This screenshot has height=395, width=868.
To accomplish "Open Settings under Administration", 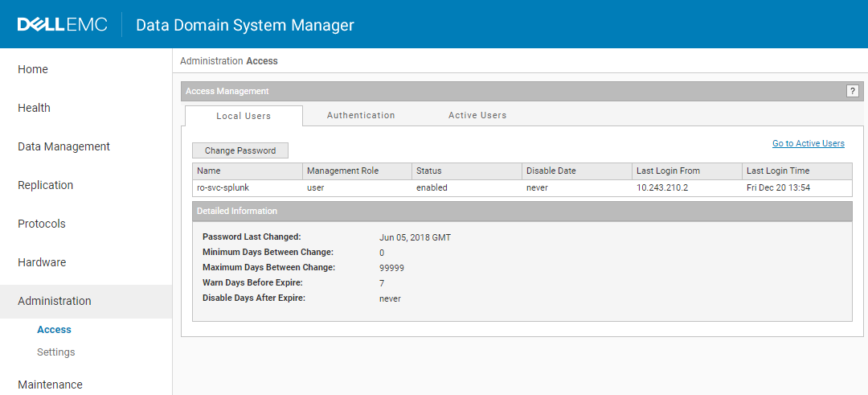I will 56,352.
